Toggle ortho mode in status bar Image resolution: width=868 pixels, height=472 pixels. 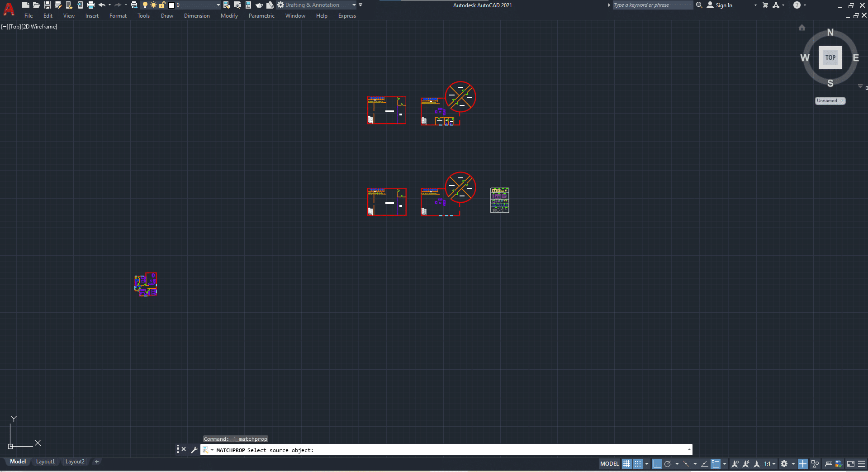[x=657, y=464]
